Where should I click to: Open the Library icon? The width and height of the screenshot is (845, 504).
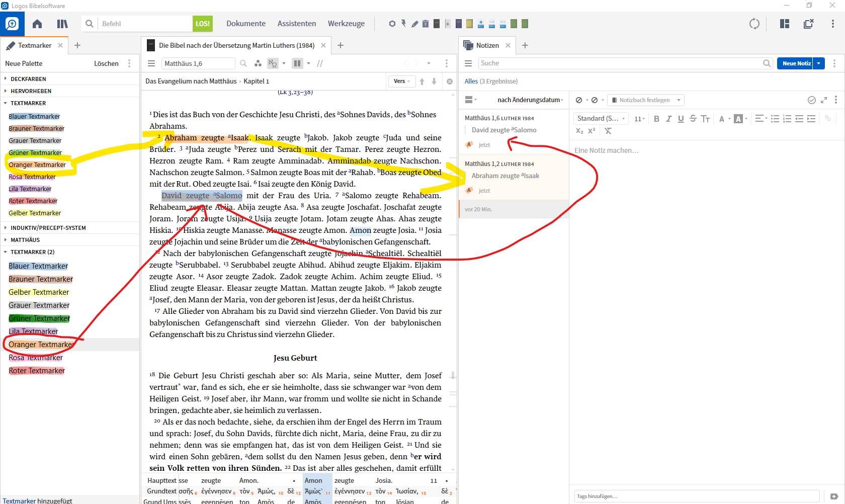click(62, 24)
